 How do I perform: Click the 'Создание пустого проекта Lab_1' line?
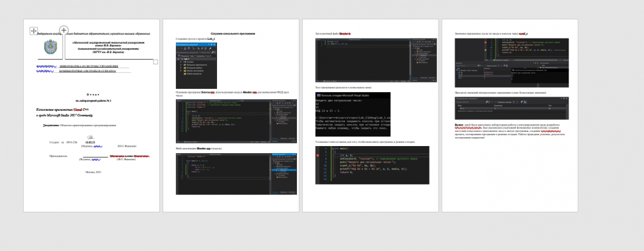[x=196, y=39]
